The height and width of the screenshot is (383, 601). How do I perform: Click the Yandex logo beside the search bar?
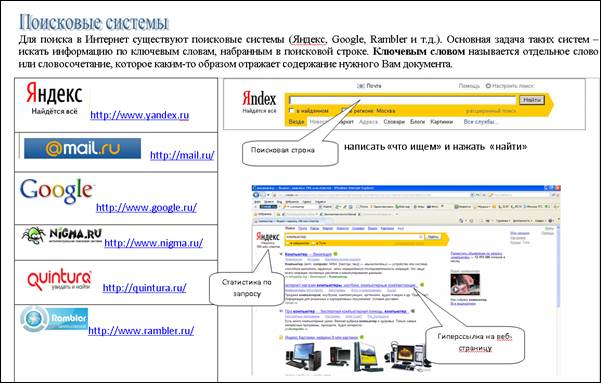pos(259,102)
